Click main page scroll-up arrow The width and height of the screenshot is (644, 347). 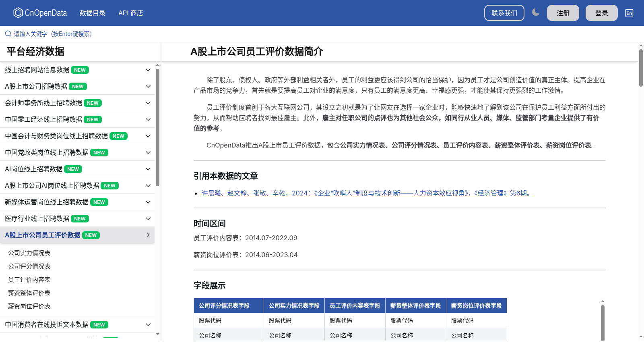641,45
